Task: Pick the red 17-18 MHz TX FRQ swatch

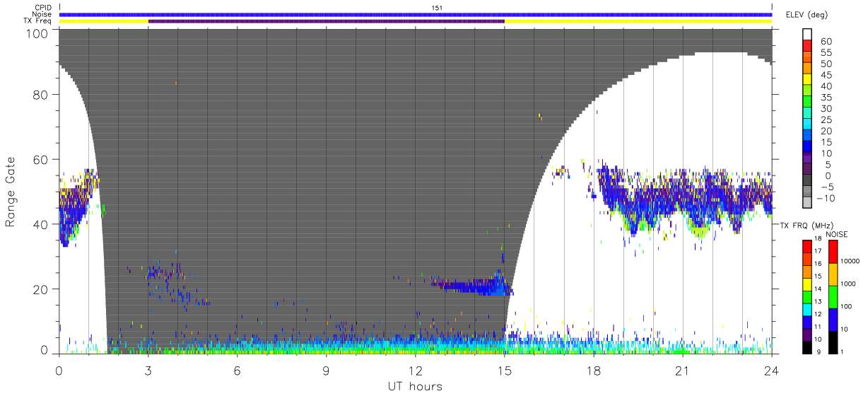Action: tap(807, 245)
